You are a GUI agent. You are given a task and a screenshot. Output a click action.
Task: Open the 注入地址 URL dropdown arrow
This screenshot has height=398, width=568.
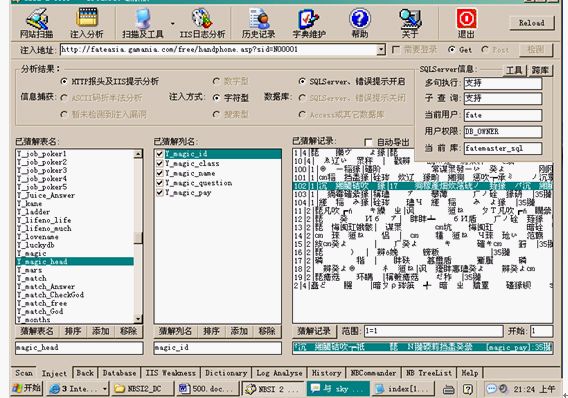(381, 49)
